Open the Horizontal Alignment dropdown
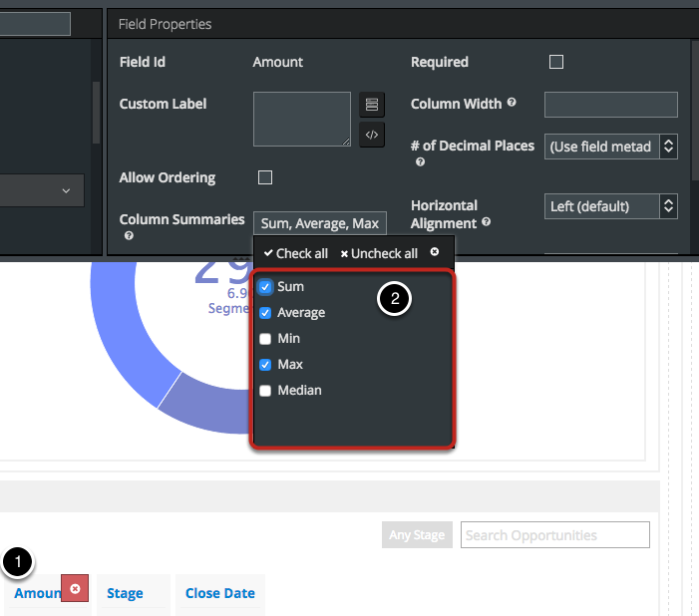 pyautogui.click(x=611, y=206)
